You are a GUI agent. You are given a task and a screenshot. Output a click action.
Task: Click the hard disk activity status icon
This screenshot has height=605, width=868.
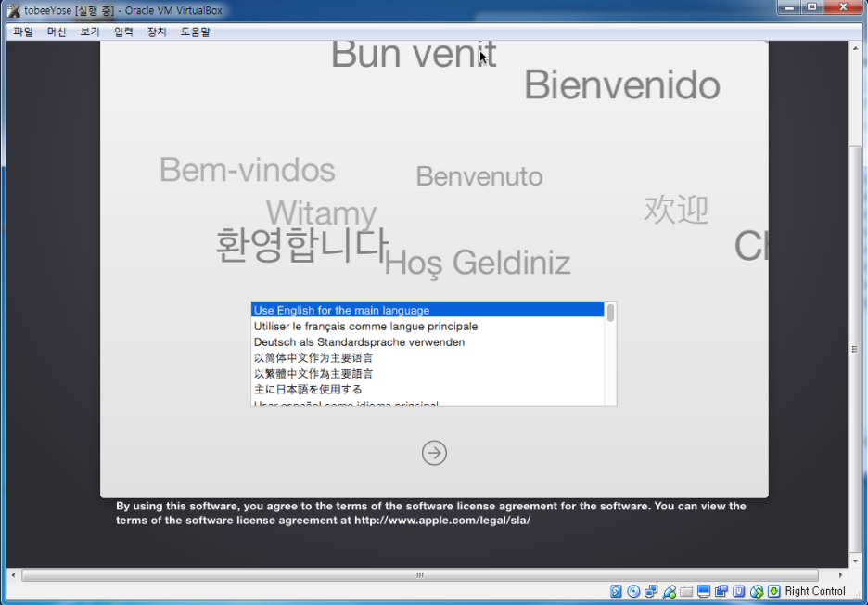coord(616,591)
